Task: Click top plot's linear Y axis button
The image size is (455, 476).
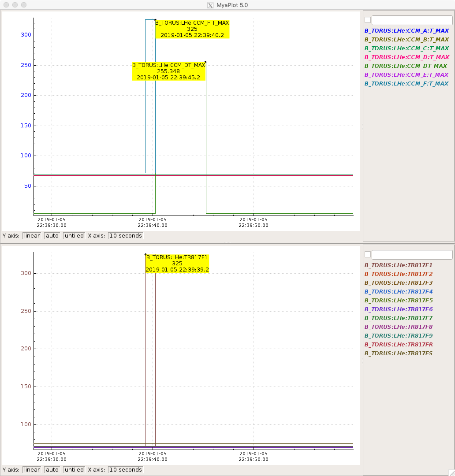Action: click(x=32, y=235)
